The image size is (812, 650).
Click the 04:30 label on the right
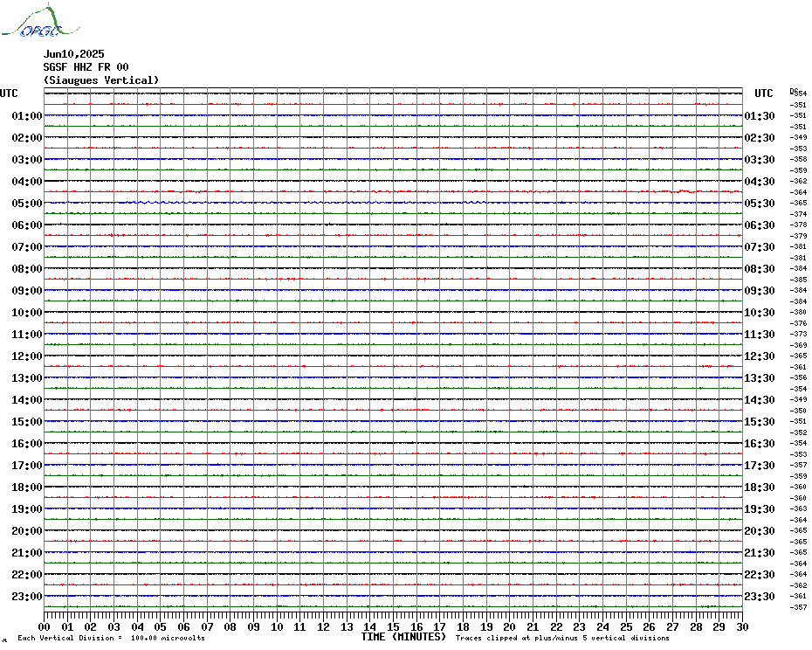coord(759,182)
